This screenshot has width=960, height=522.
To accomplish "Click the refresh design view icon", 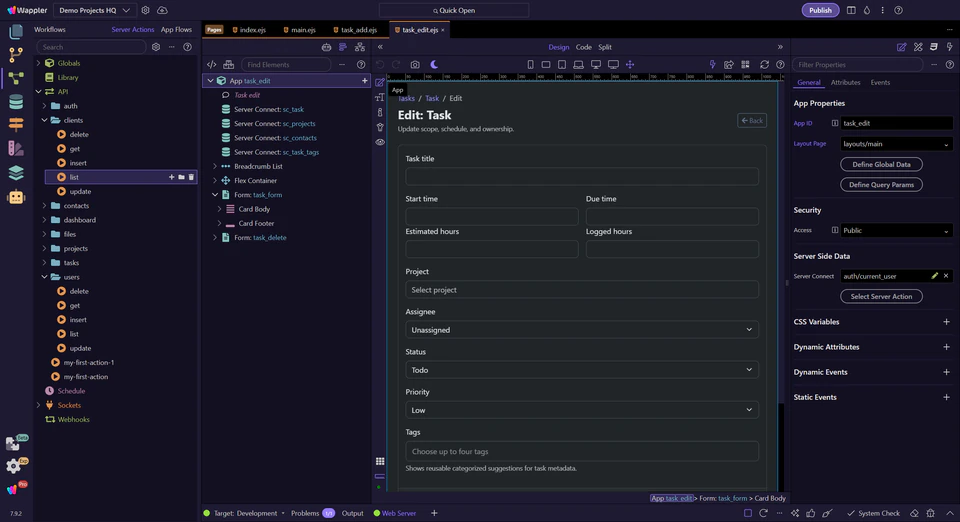I will click(764, 64).
